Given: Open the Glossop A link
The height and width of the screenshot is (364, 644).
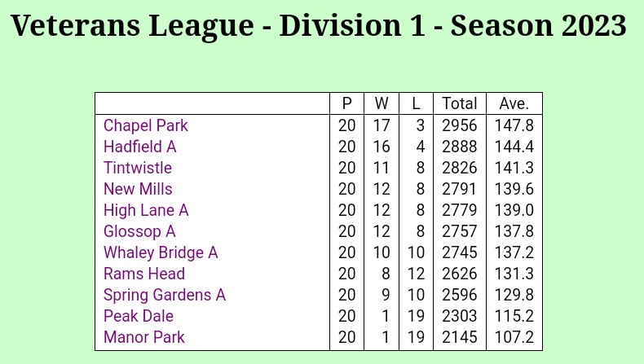Looking at the screenshot, I should pos(139,231).
